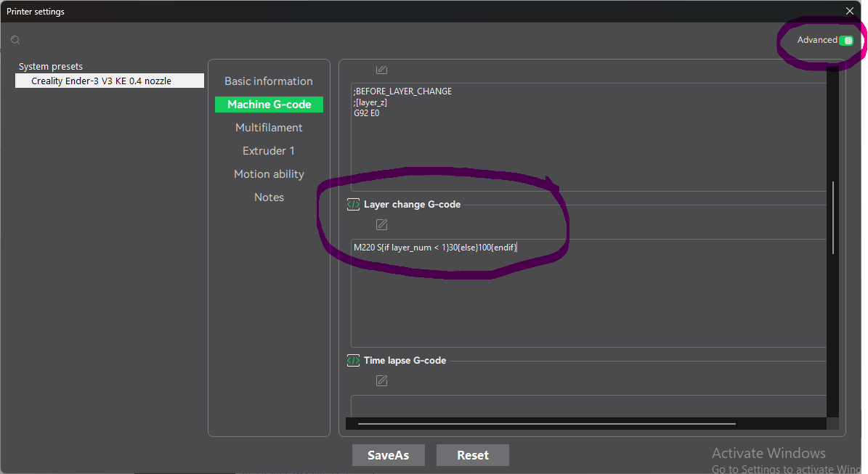Click into the Time lapse G-code text box
The image size is (868, 474).
pos(588,406)
